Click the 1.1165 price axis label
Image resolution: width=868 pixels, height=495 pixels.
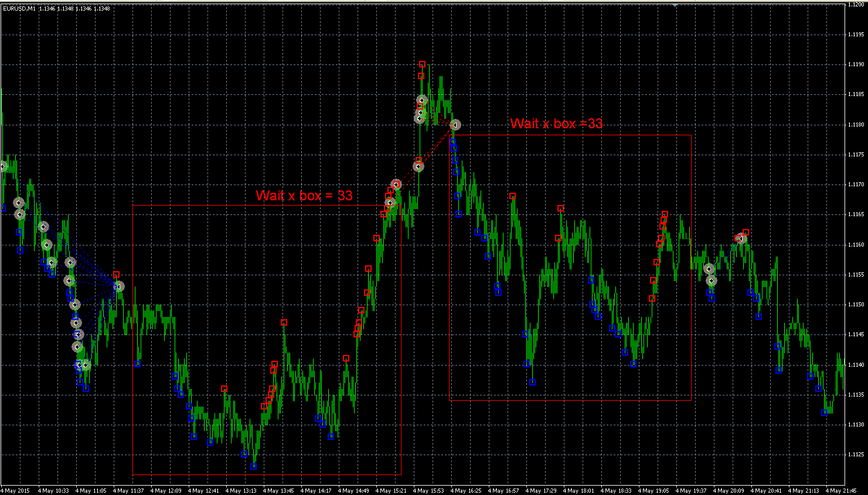coord(856,214)
